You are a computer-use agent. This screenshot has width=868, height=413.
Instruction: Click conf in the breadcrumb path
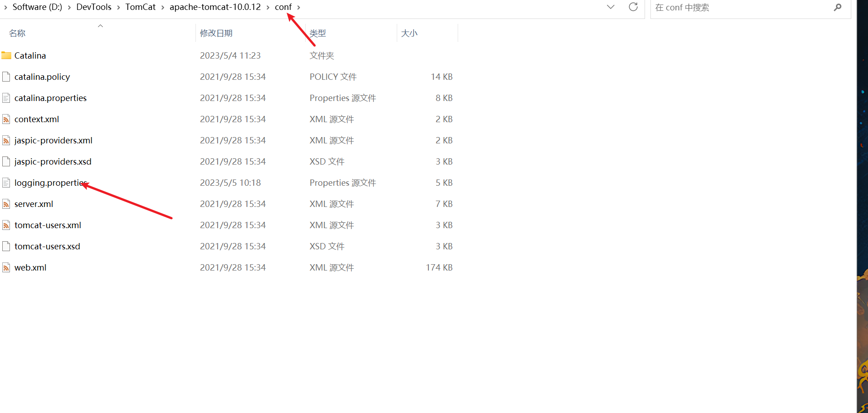point(283,7)
